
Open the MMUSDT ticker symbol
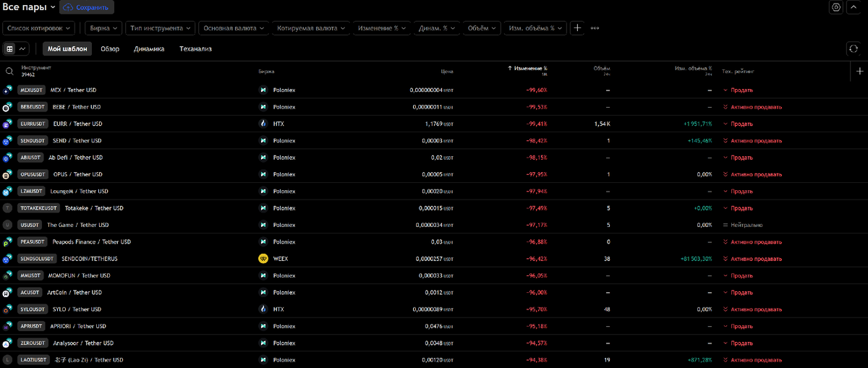point(31,275)
